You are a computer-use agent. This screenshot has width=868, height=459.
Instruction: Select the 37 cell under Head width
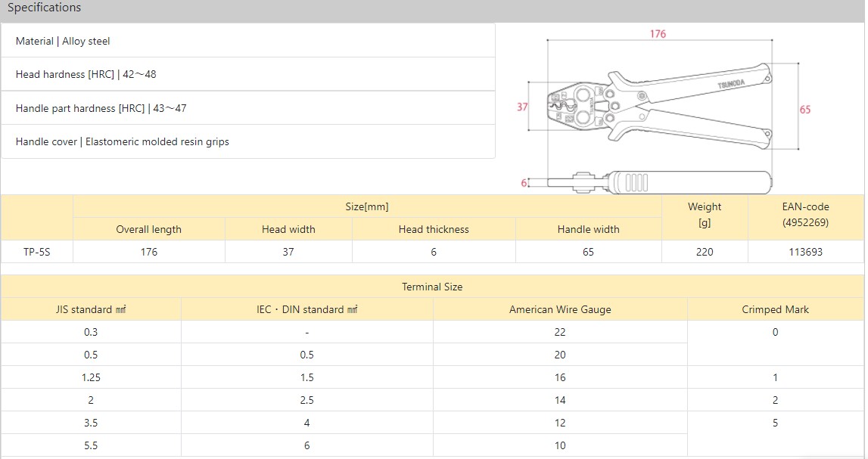tap(288, 252)
